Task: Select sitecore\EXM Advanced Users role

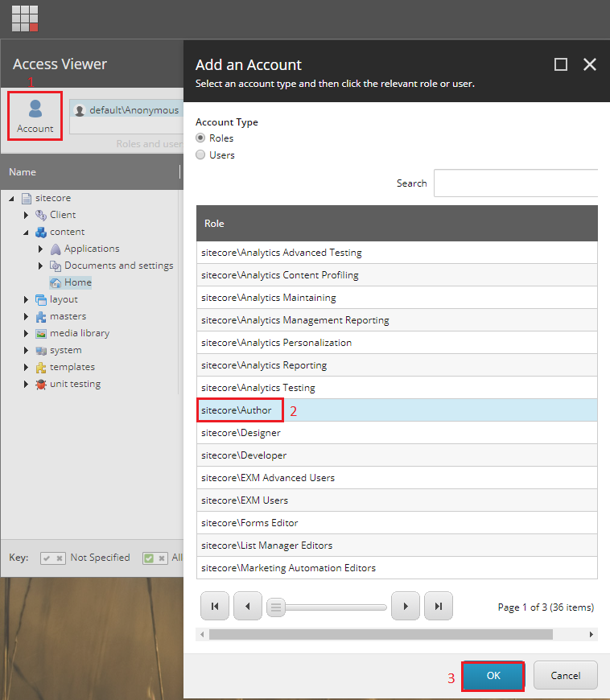Action: [397, 478]
